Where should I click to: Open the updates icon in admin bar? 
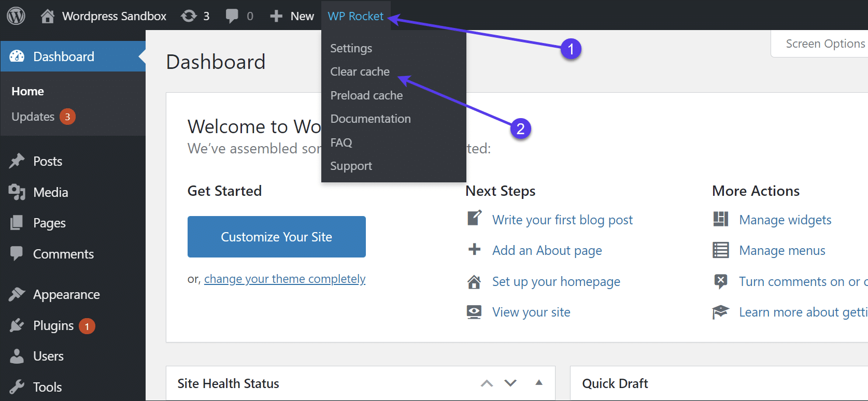click(x=189, y=16)
